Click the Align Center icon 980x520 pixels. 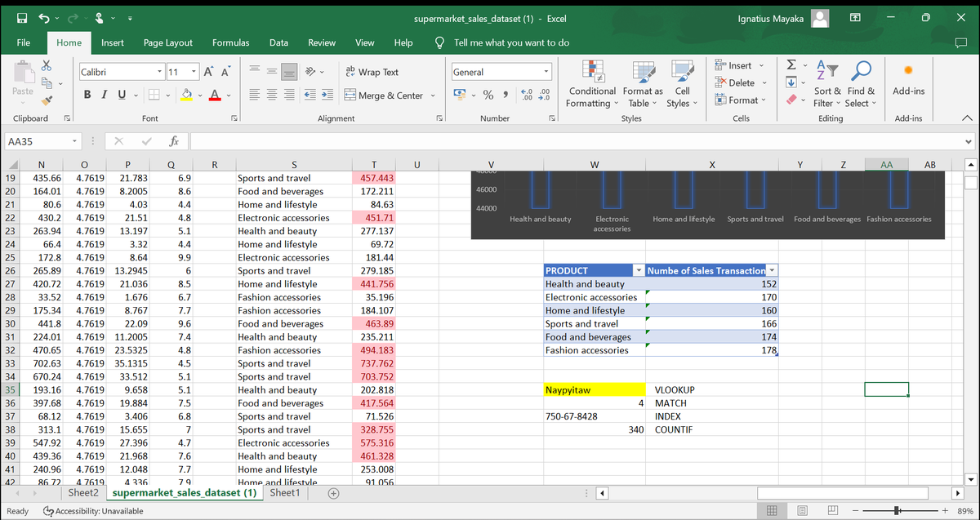273,96
